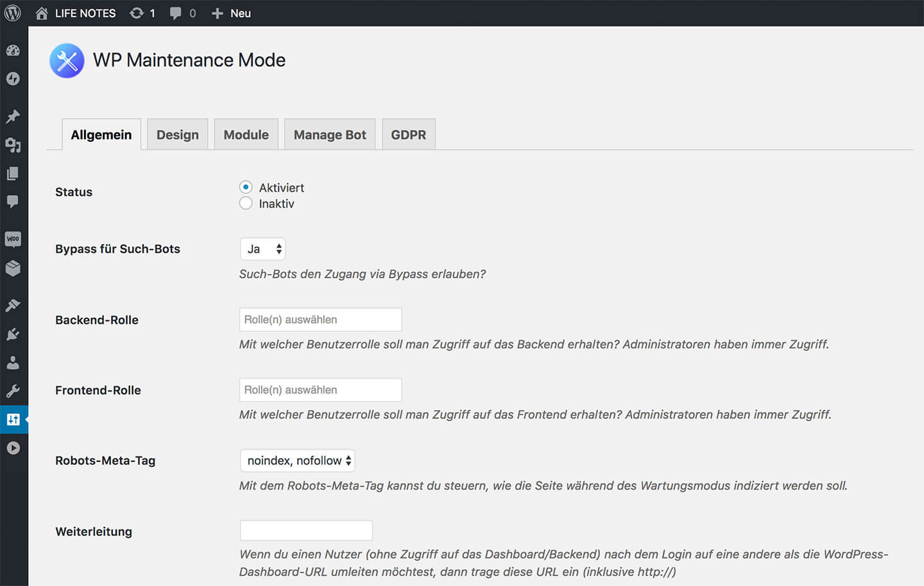Click the play circle sidebar icon
This screenshot has height=586, width=924.
click(x=13, y=448)
